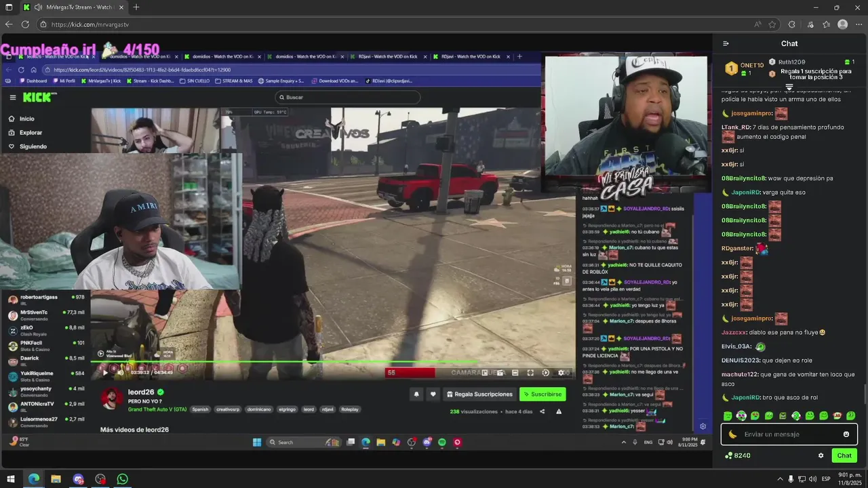
Task: Open Windows Start menu
Action: click(x=10, y=479)
